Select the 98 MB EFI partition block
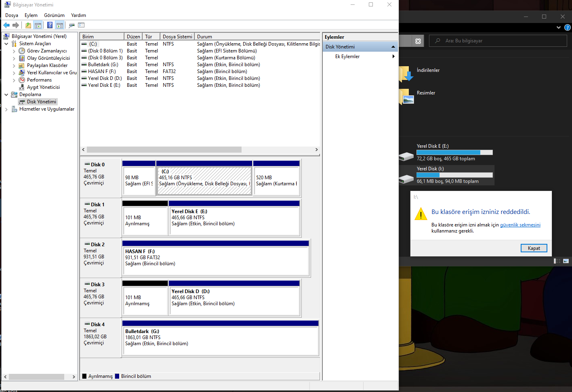Screen dimensions: 572x392 pos(139,178)
